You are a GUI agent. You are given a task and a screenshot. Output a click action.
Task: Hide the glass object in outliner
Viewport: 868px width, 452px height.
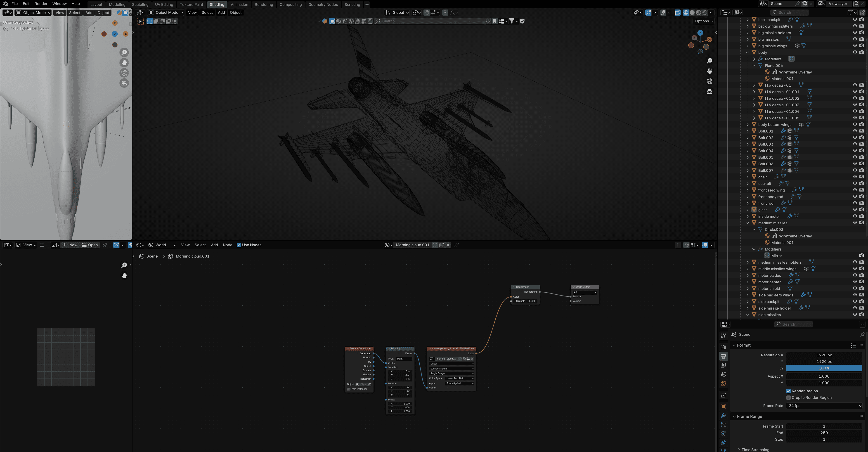click(x=855, y=210)
